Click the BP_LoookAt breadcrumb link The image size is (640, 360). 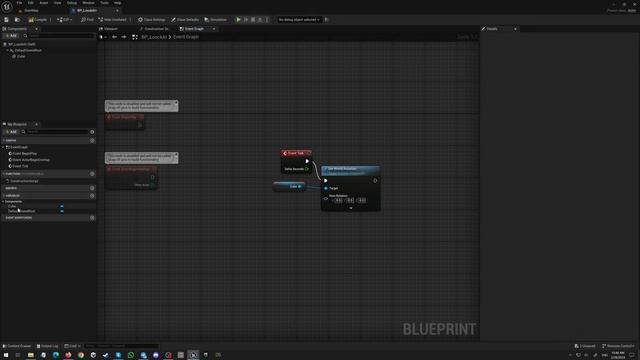(154, 37)
